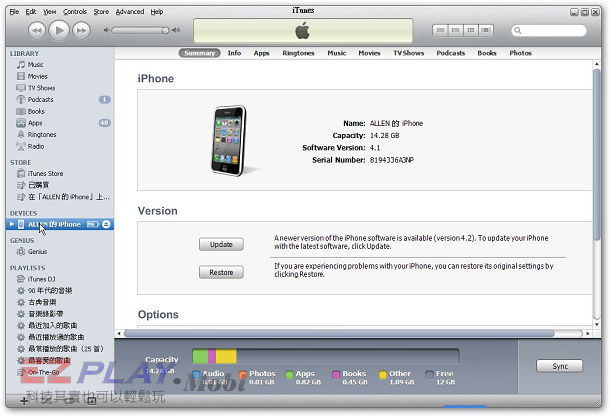Click the Audio legend color swatch
The height and width of the screenshot is (416, 610).
(196, 374)
